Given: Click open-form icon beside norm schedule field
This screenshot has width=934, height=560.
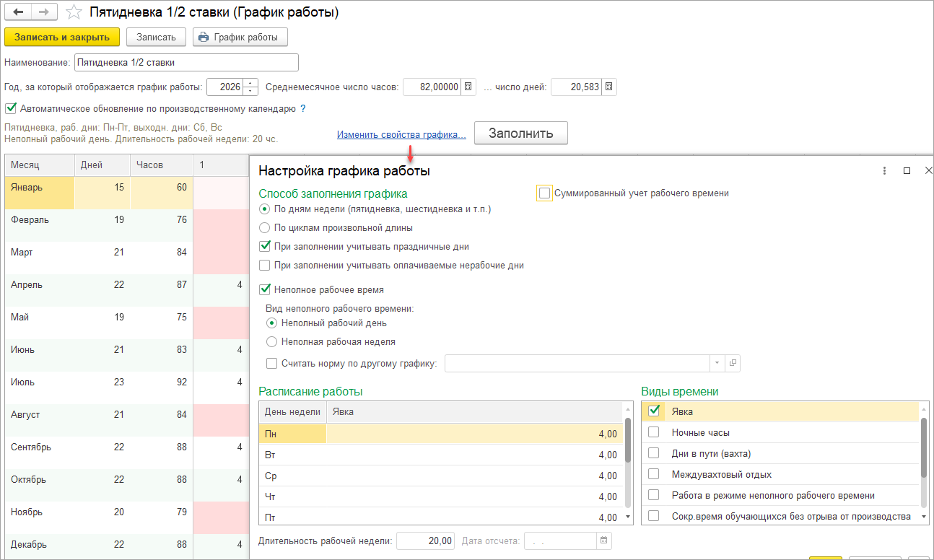Looking at the screenshot, I should click(x=733, y=363).
